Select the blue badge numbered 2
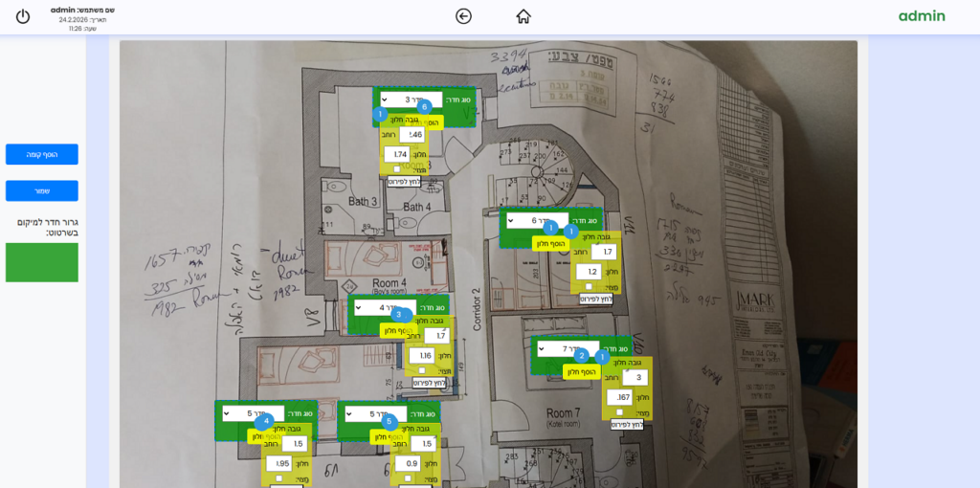Image resolution: width=980 pixels, height=488 pixels. [581, 355]
